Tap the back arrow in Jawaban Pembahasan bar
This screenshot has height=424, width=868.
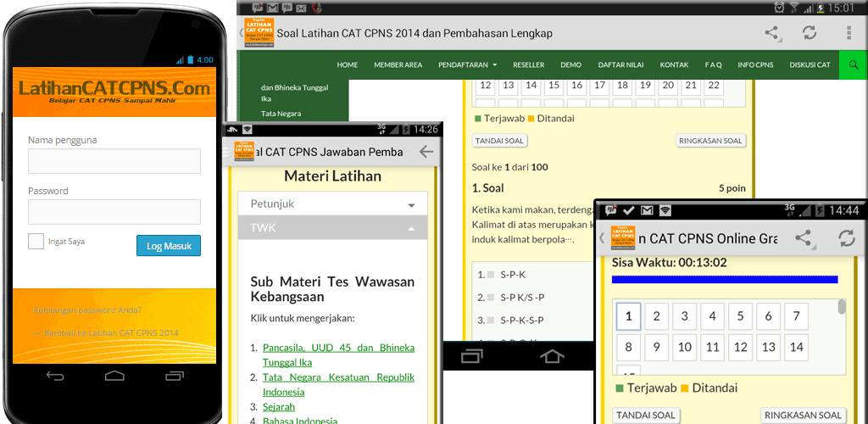tap(426, 152)
